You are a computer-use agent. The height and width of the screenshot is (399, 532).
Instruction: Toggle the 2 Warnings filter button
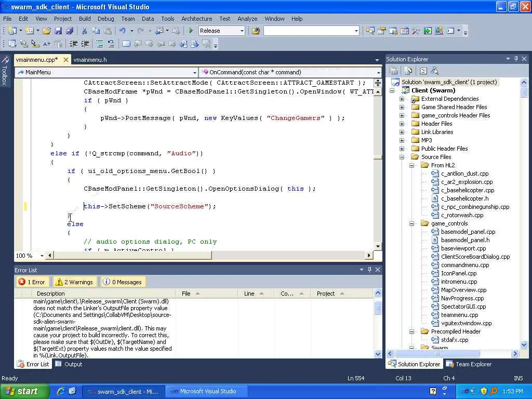pyautogui.click(x=74, y=282)
